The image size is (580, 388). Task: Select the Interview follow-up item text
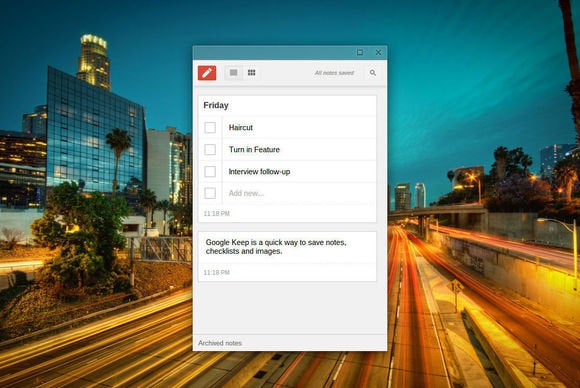(x=259, y=172)
